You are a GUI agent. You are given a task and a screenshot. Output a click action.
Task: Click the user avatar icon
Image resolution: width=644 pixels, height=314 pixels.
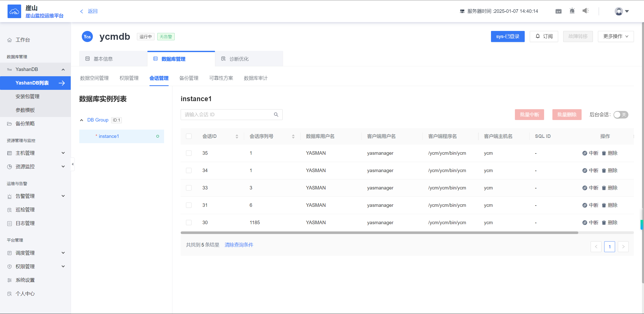[x=619, y=11]
